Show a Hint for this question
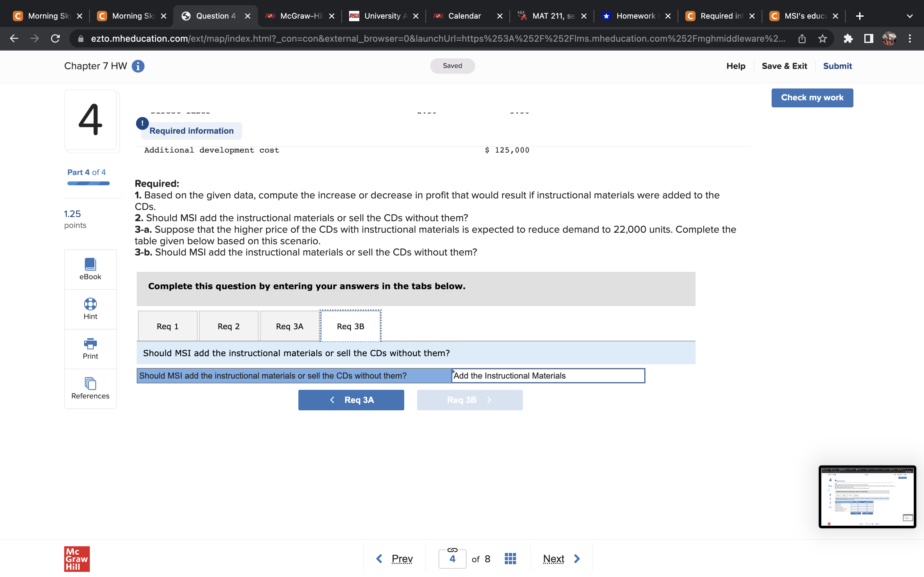This screenshot has width=924, height=577. (x=90, y=309)
